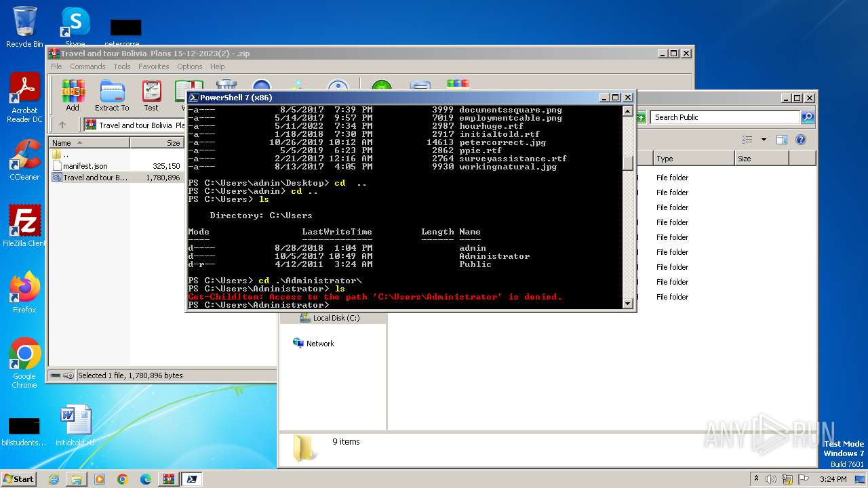The width and height of the screenshot is (868, 488).
Task: Open Chrome from the taskbar
Action: (x=123, y=479)
